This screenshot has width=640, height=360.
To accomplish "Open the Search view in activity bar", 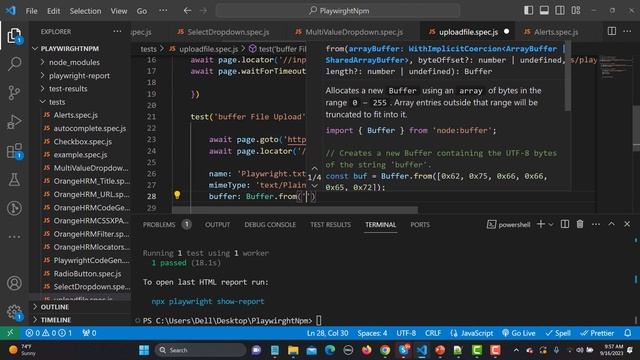I will click(14, 64).
